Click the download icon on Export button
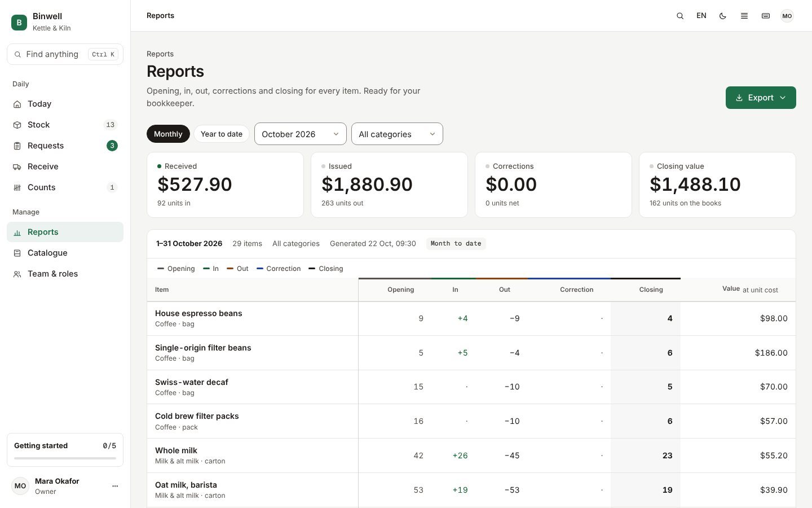812x508 pixels. click(739, 98)
